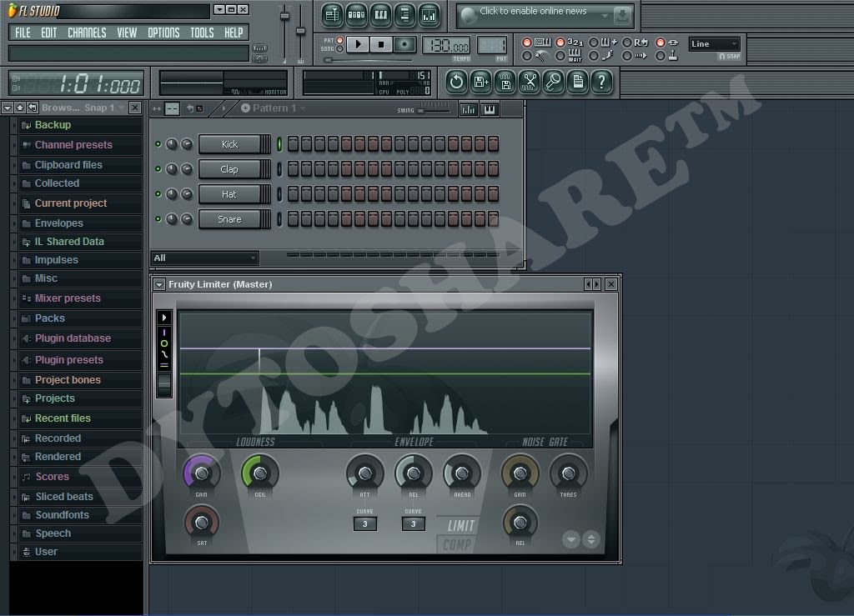
Task: Open the EDIT menu
Action: point(49,33)
